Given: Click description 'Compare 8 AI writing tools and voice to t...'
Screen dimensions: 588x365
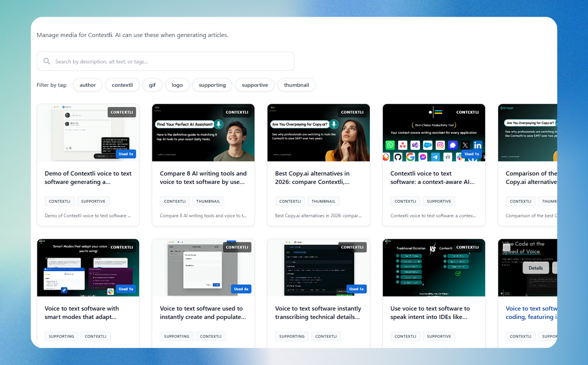Looking at the screenshot, I should pyautogui.click(x=203, y=216).
